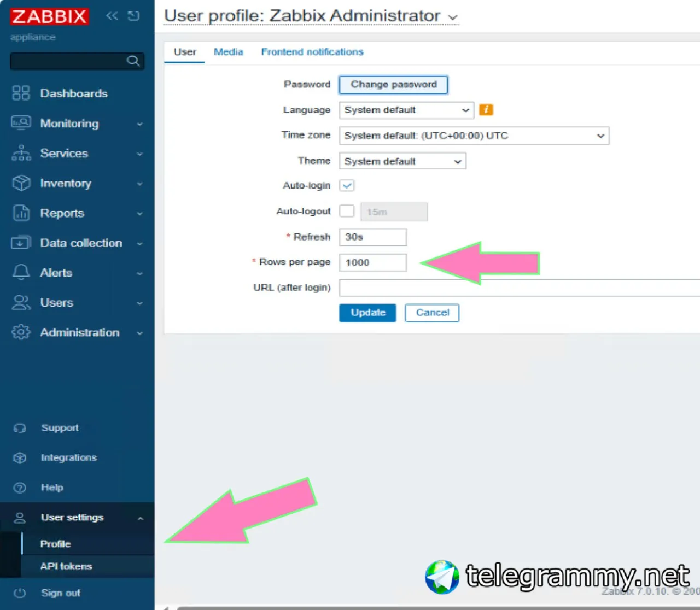Click the Alerts bell icon
Viewport: 700px width, 610px height.
point(21,272)
